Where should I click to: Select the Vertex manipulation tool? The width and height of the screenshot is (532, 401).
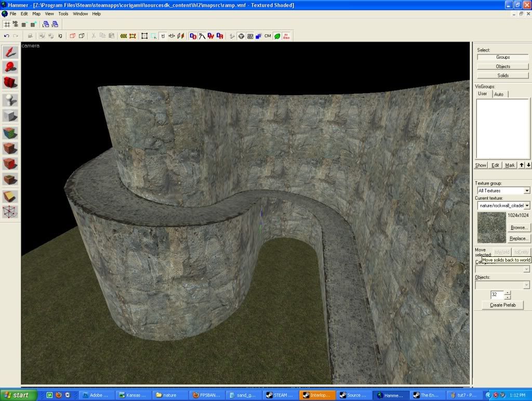click(10, 212)
